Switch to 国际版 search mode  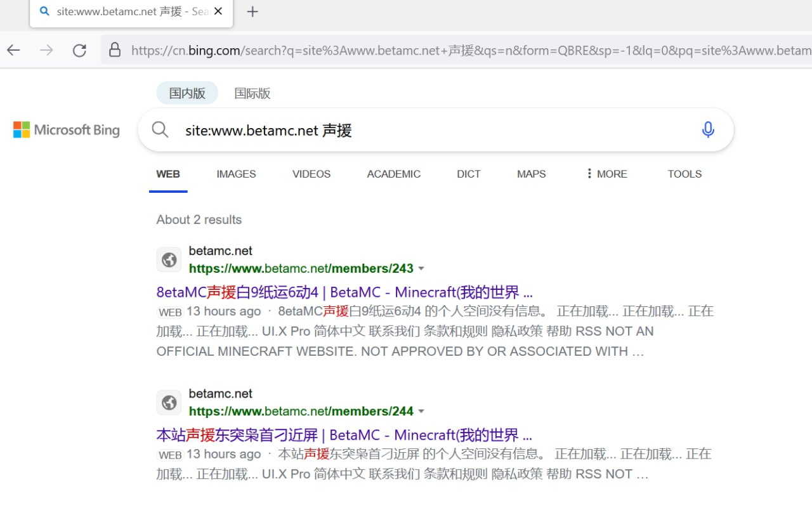click(252, 93)
